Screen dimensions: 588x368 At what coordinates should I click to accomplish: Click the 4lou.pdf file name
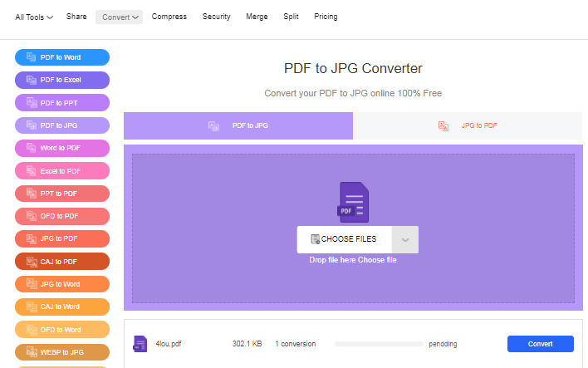click(x=169, y=344)
